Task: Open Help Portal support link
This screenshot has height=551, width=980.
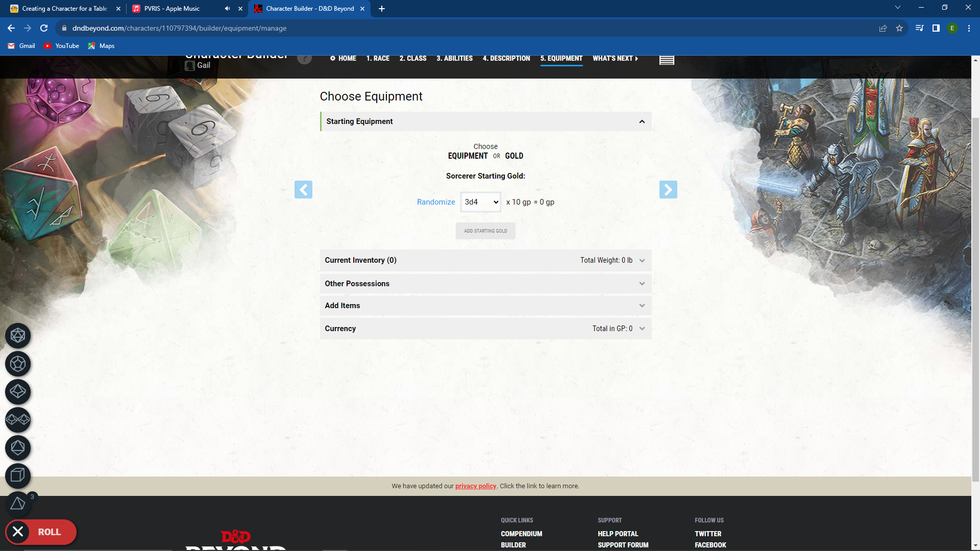Action: pyautogui.click(x=618, y=534)
